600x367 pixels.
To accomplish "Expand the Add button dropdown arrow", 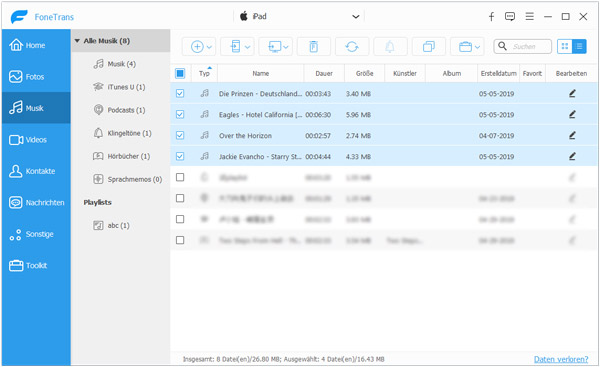I will pyautogui.click(x=209, y=47).
